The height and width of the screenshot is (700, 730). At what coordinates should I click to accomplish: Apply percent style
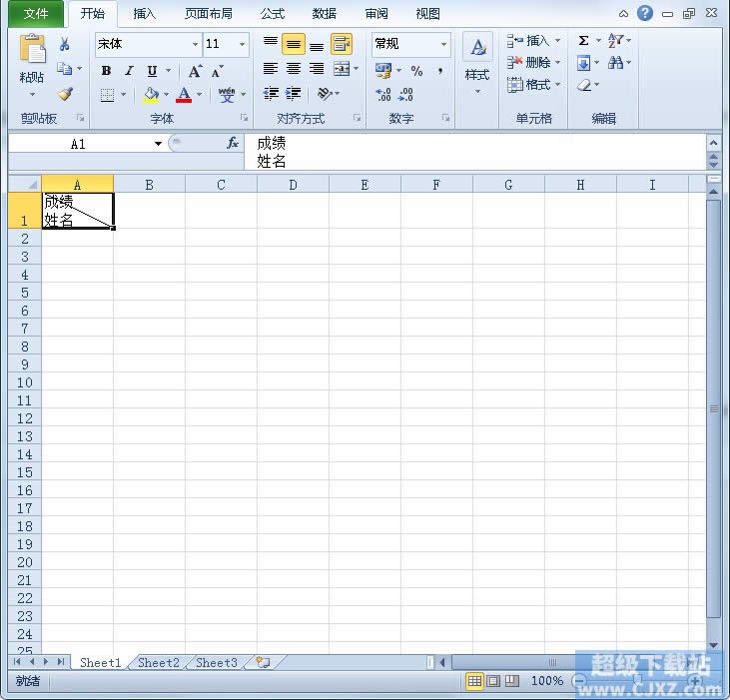click(416, 71)
